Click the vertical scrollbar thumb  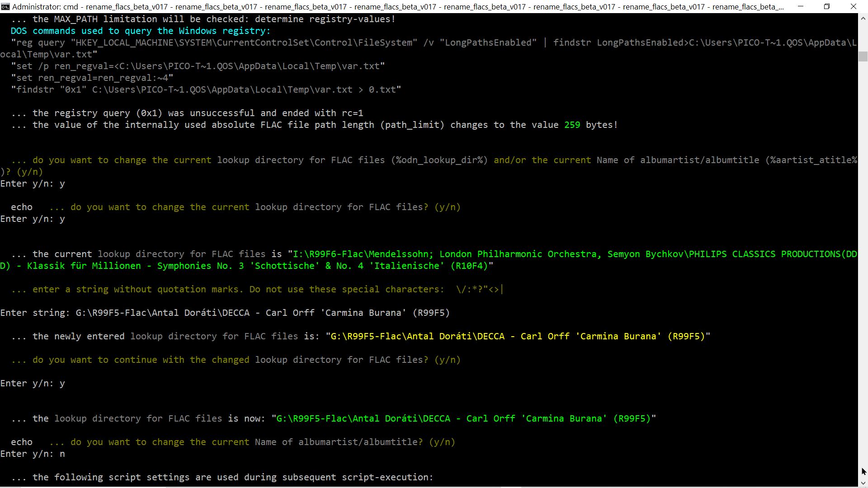863,56
